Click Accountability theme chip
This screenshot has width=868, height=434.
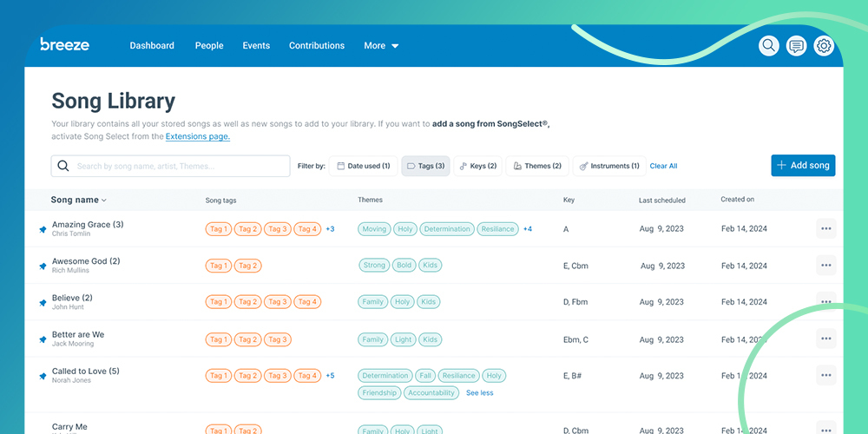(431, 392)
